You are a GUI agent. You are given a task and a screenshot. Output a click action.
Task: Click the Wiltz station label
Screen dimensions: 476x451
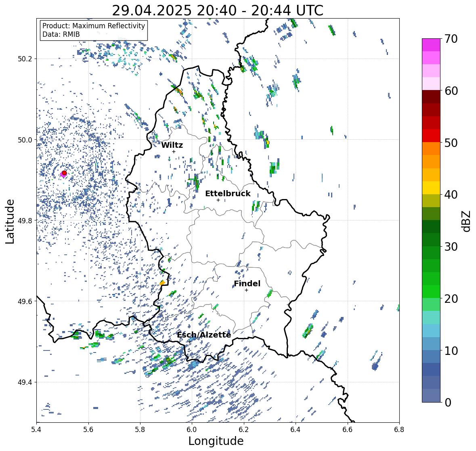(x=172, y=145)
